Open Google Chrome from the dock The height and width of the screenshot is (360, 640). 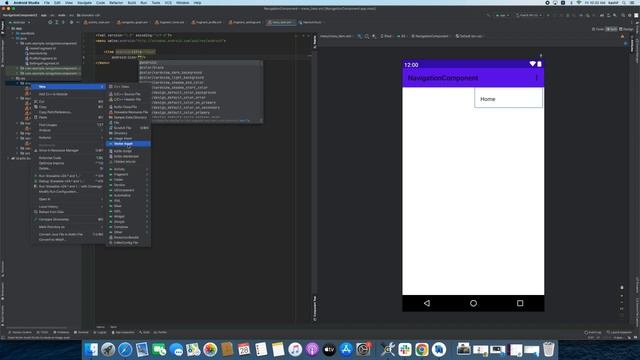point(422,349)
